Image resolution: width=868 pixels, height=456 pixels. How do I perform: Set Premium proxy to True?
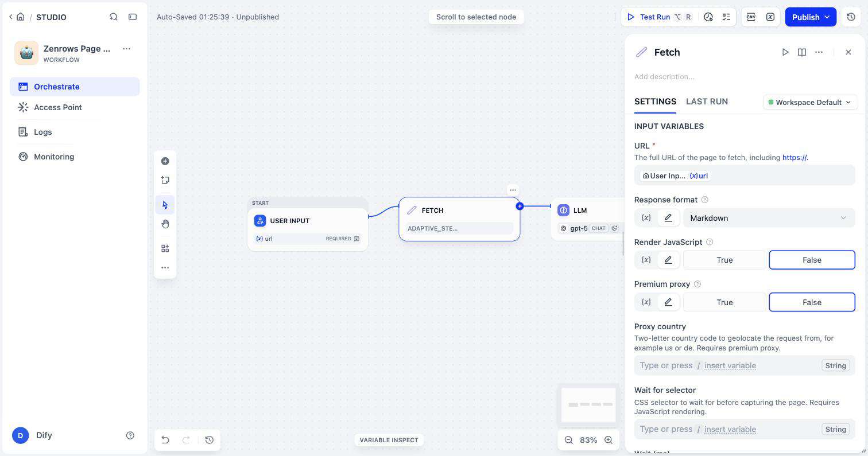(724, 302)
